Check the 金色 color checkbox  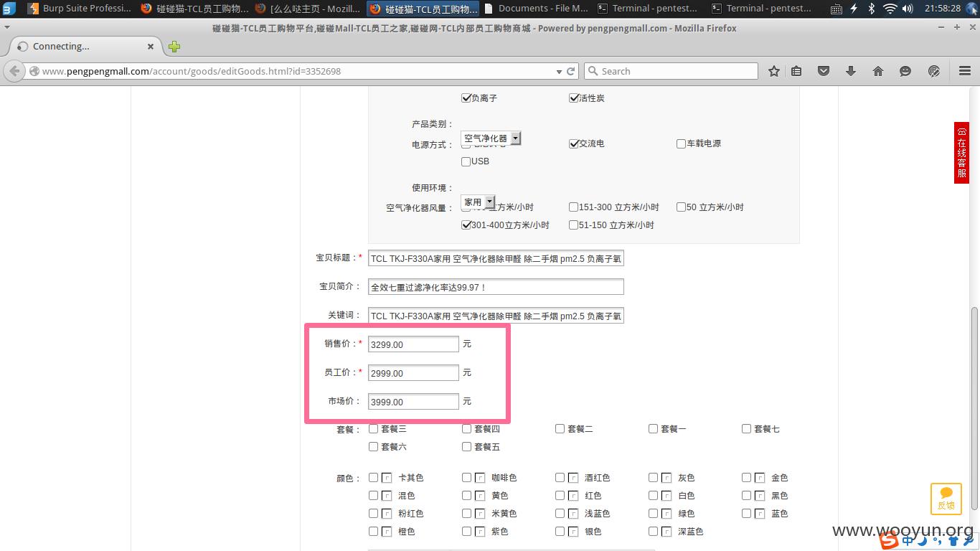point(746,477)
